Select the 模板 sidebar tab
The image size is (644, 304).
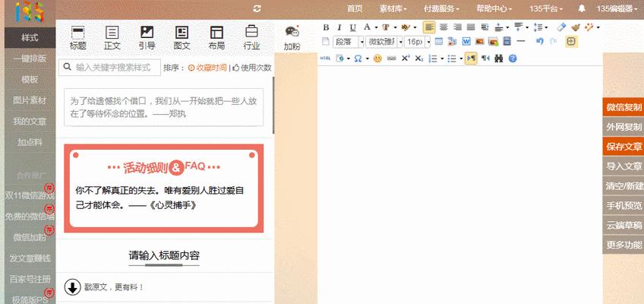click(30, 80)
